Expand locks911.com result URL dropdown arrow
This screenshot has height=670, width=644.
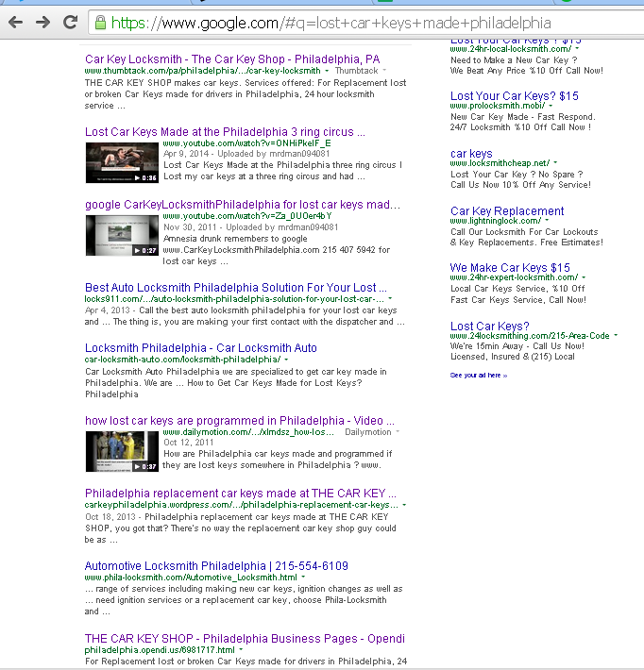390,299
